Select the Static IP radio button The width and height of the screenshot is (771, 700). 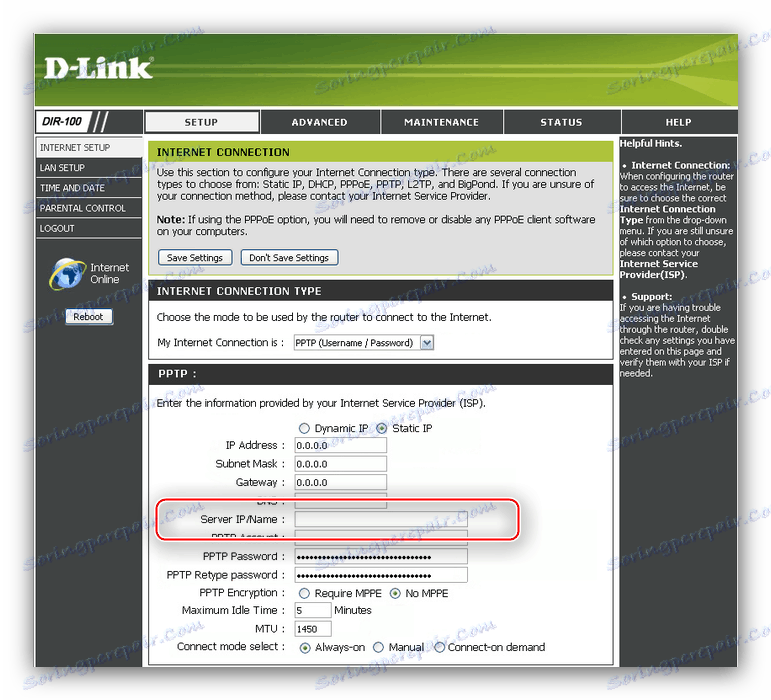click(x=382, y=429)
